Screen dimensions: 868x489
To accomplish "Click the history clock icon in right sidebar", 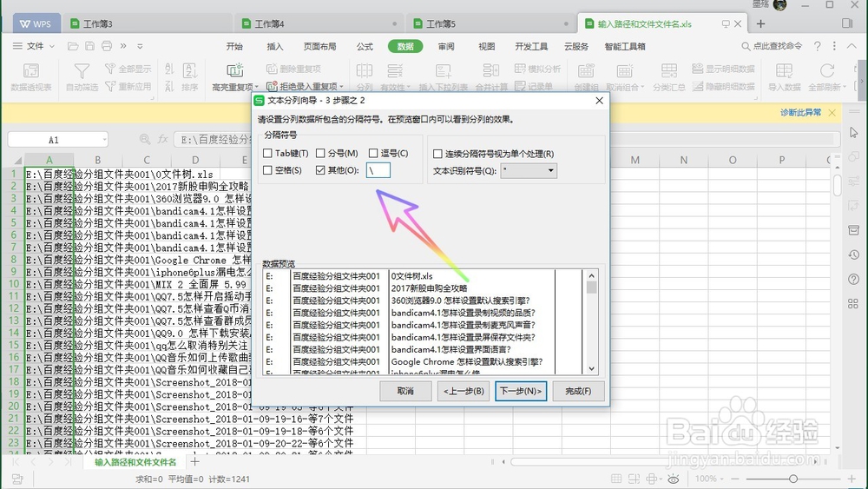I will [853, 254].
